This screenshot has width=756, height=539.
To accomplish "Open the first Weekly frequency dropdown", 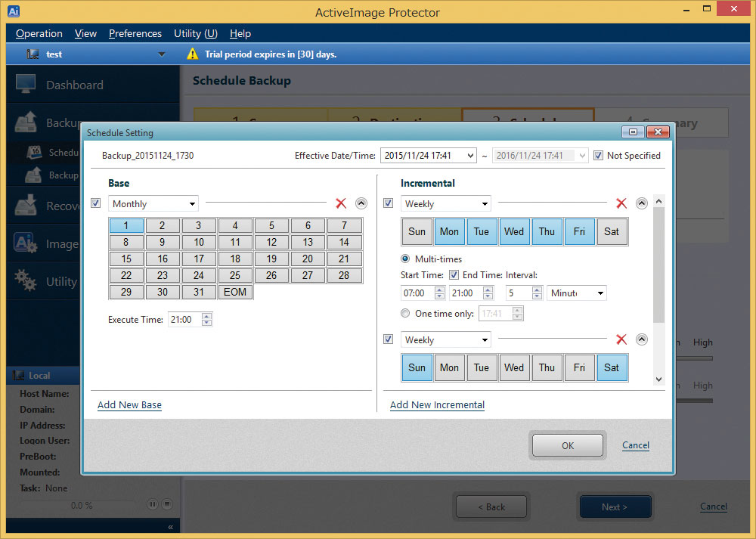I will (446, 203).
